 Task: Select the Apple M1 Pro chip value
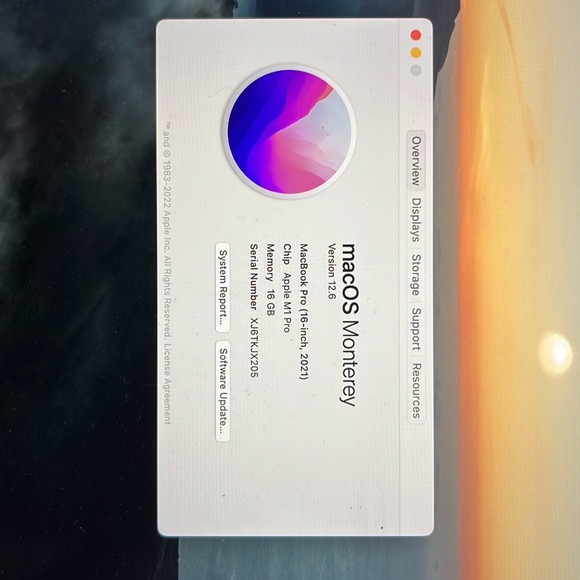click(287, 303)
